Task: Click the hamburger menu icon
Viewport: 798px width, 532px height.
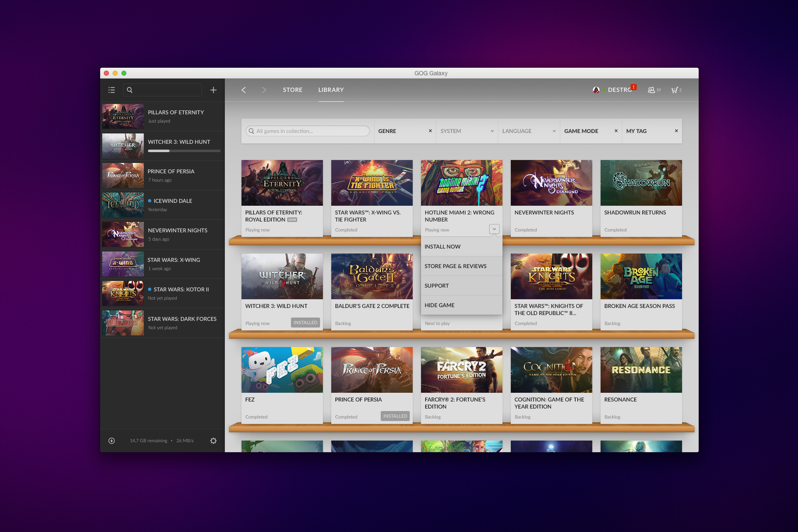Action: click(112, 90)
